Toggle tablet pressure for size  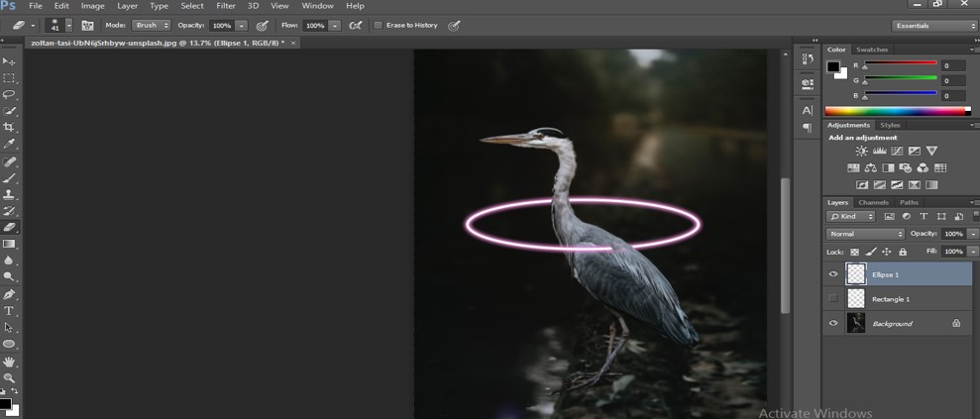[x=455, y=26]
